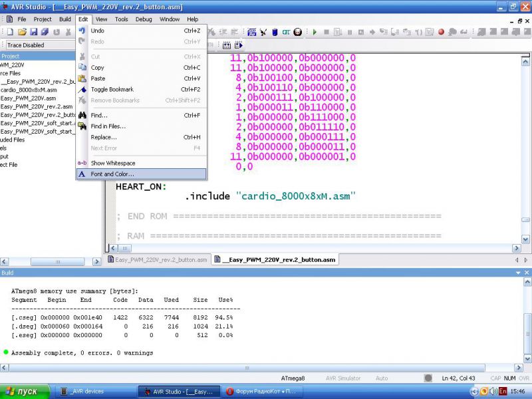Choose Paste in the Edit menu

(142, 78)
